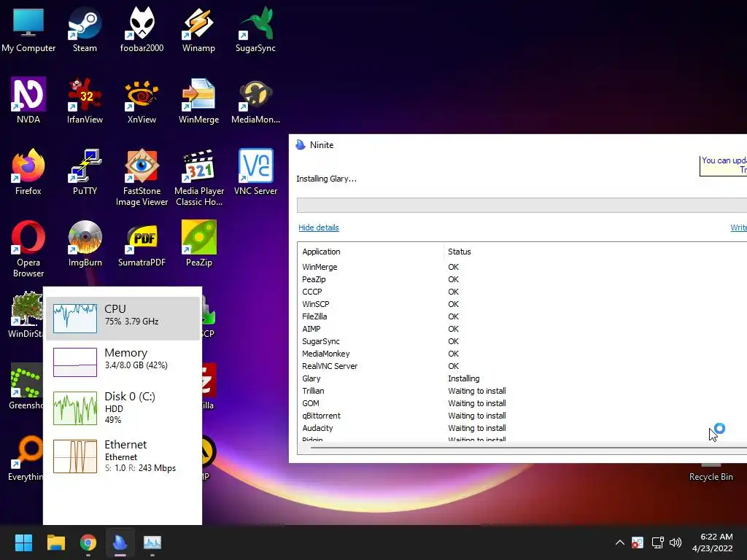Viewport: 747px width, 560px height.
Task: Select the Opera Browser desktop icon
Action: click(28, 249)
